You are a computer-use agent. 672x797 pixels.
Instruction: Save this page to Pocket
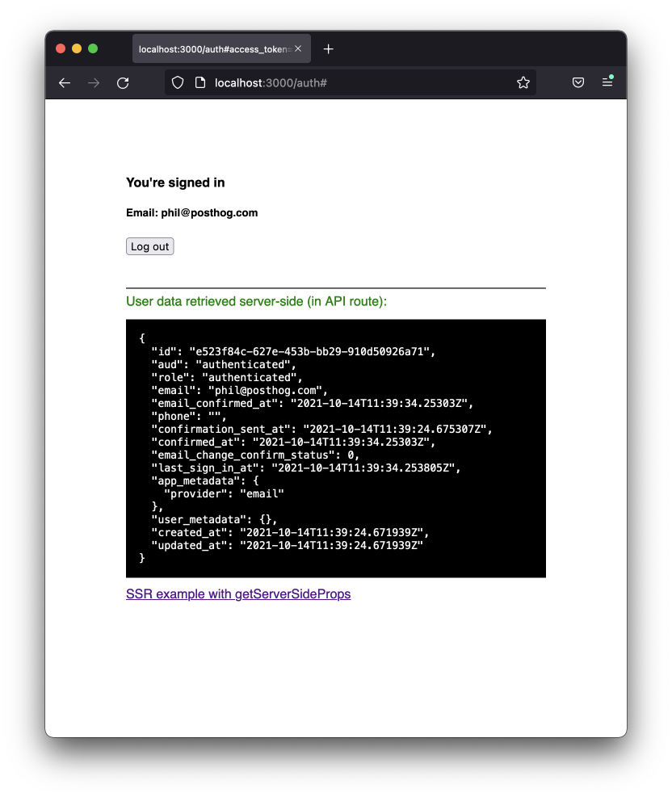click(x=577, y=82)
